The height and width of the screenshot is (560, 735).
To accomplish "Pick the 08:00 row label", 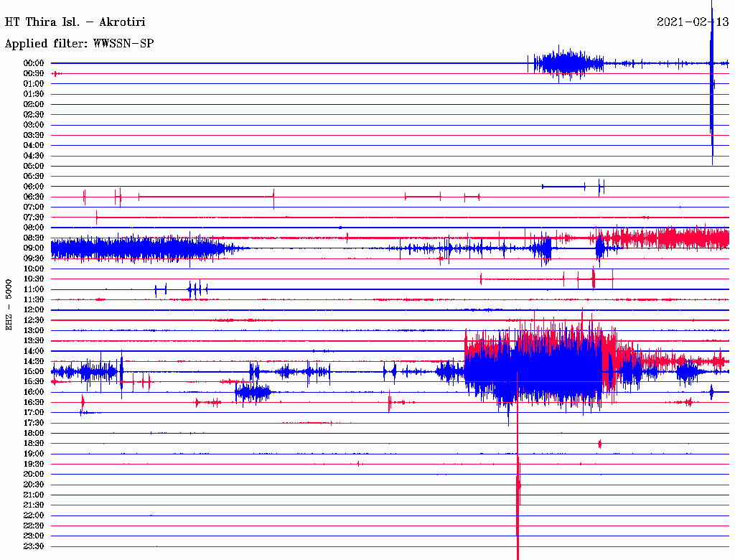I will 34,228.
